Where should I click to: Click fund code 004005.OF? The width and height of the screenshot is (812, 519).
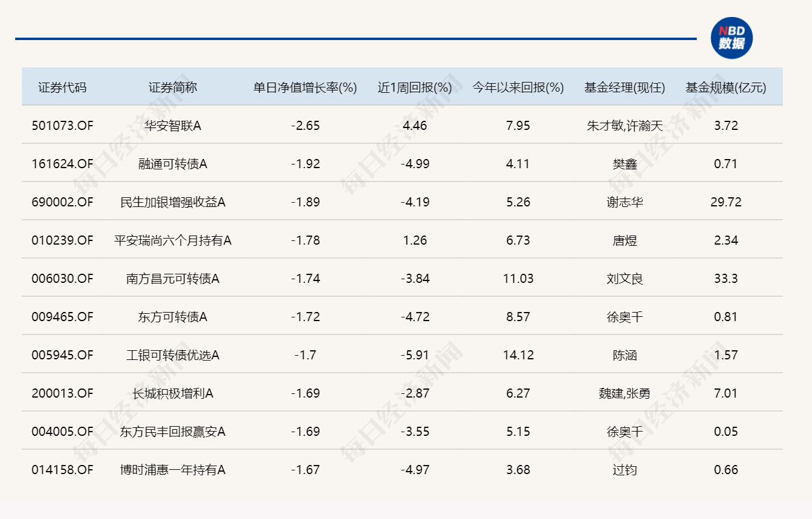pos(63,432)
